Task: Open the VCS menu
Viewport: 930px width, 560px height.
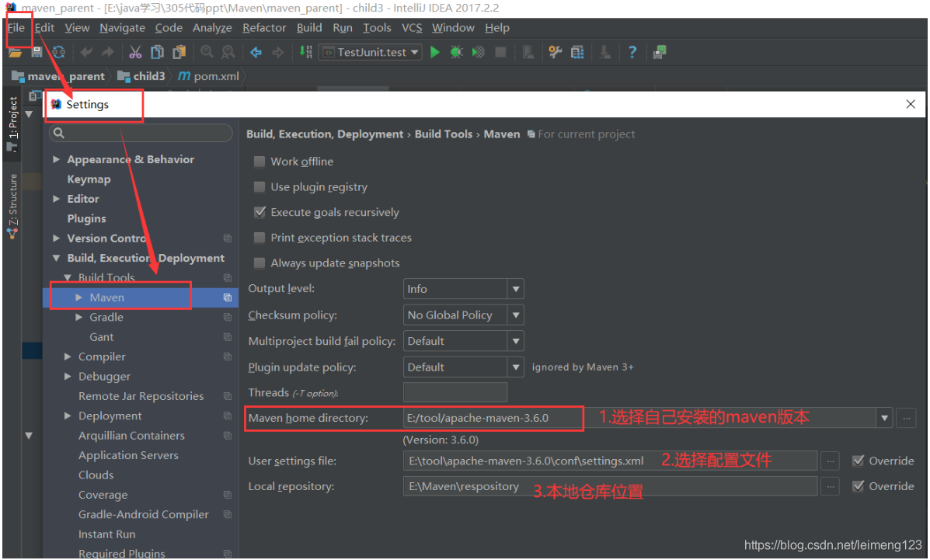Action: pos(412,28)
